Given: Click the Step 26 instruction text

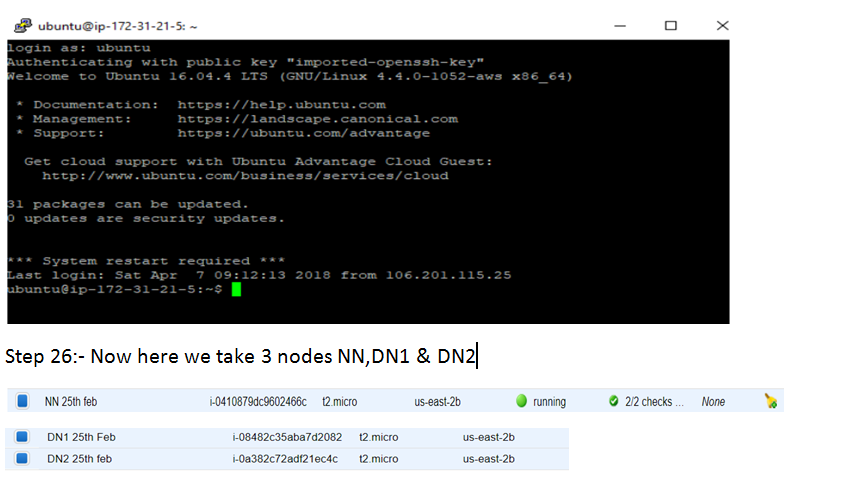Looking at the screenshot, I should click(240, 356).
